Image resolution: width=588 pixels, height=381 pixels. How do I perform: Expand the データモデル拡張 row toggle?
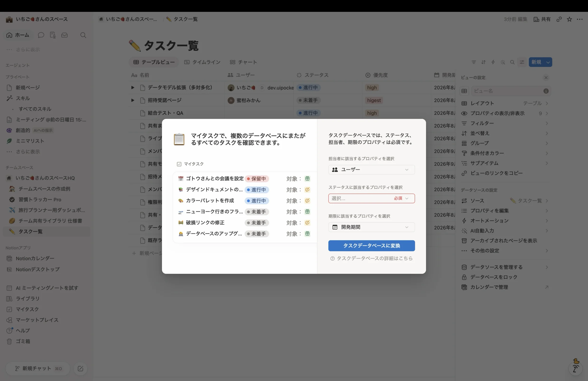133,88
